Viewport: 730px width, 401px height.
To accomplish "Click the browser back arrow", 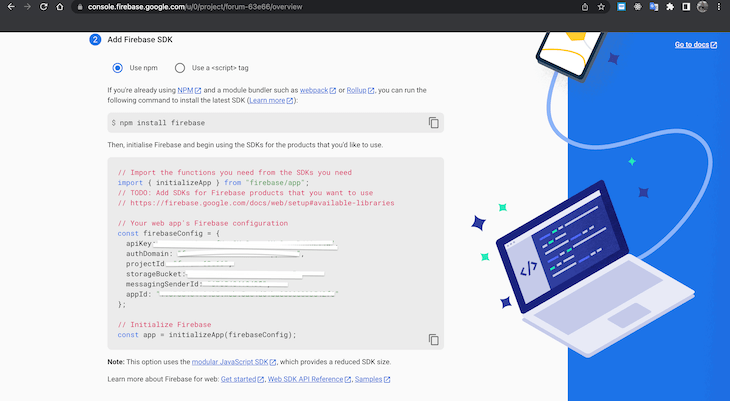I will (10, 7).
